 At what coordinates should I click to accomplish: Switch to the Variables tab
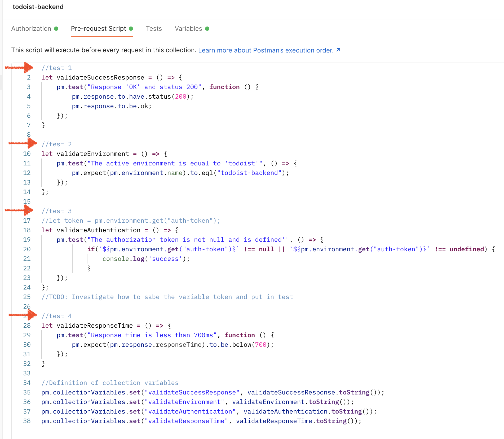[x=188, y=29]
